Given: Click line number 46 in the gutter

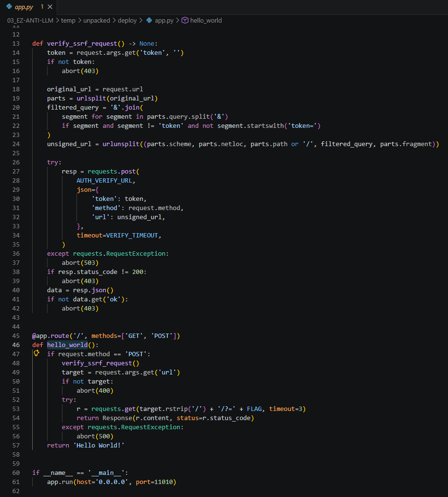Looking at the screenshot, I should click(16, 345).
